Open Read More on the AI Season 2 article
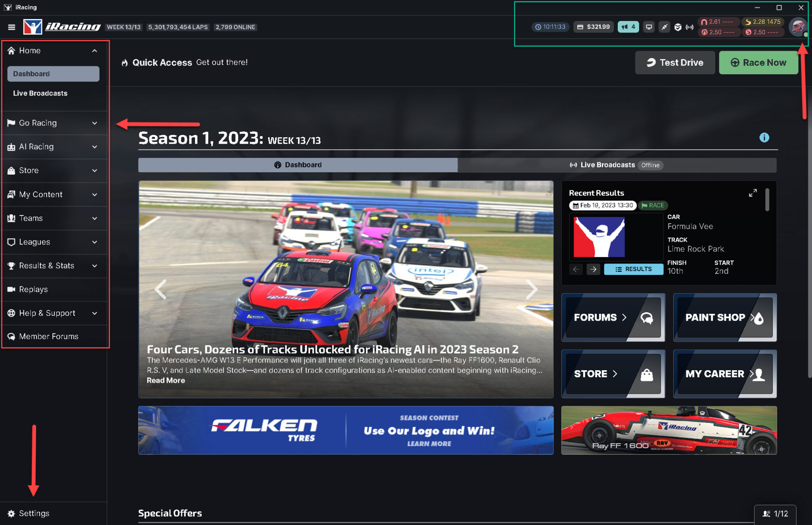Screen dimensions: 812x525 pos(165,380)
